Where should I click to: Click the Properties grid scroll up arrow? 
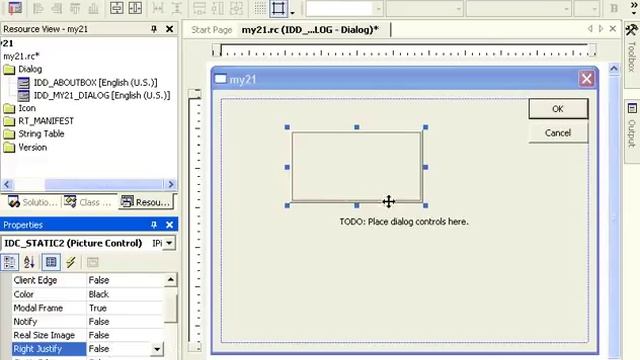point(170,280)
